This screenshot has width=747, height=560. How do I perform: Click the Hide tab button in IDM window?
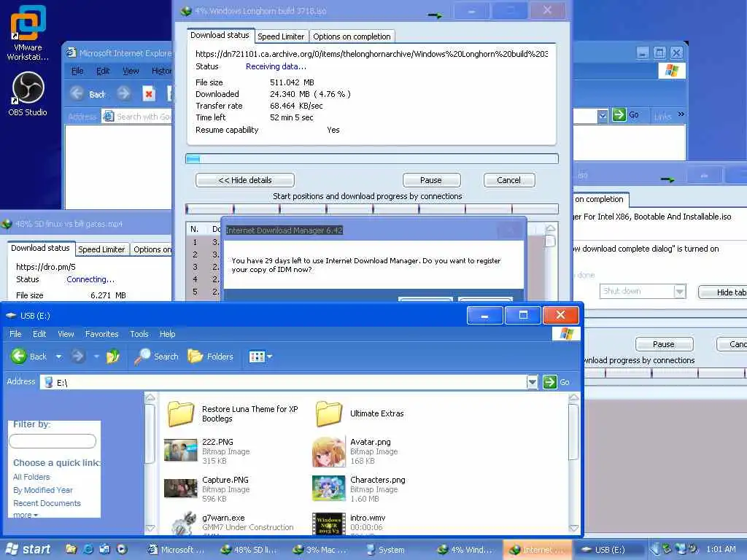[724, 292]
